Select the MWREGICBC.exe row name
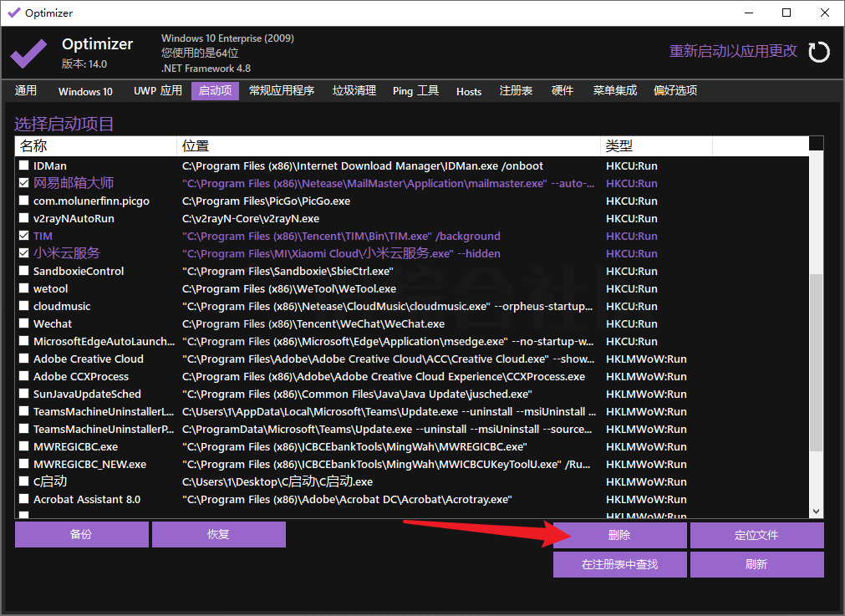845x616 pixels. (x=75, y=446)
